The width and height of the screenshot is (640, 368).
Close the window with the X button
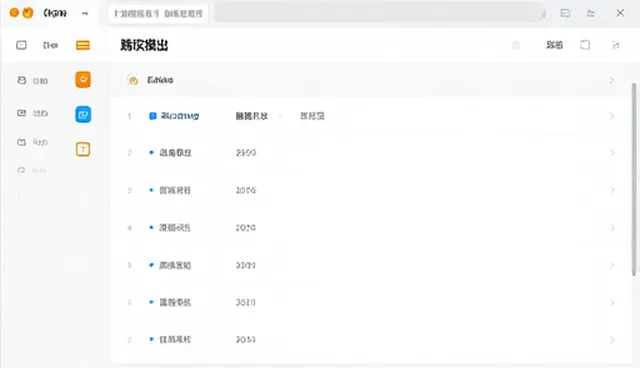[620, 13]
